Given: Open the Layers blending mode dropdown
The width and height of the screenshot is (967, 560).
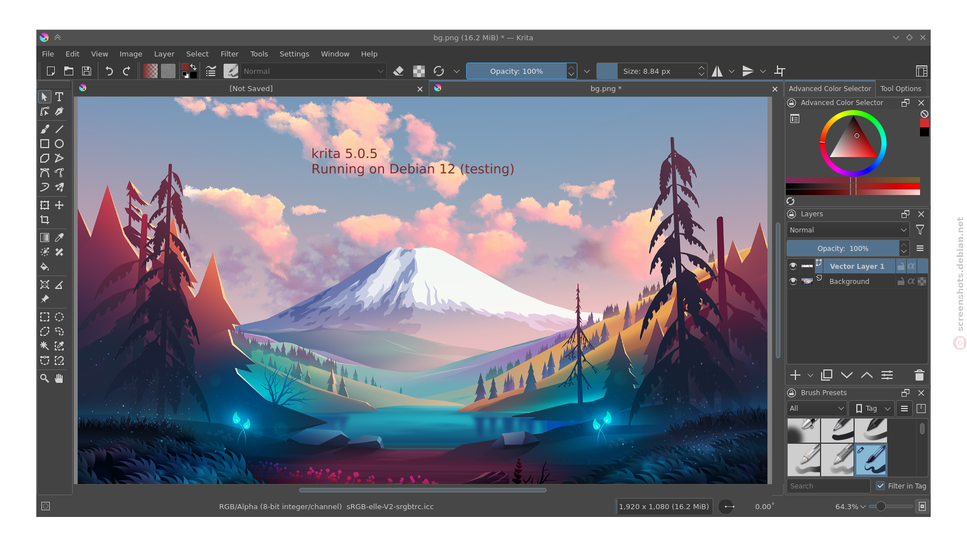Looking at the screenshot, I should [x=848, y=230].
